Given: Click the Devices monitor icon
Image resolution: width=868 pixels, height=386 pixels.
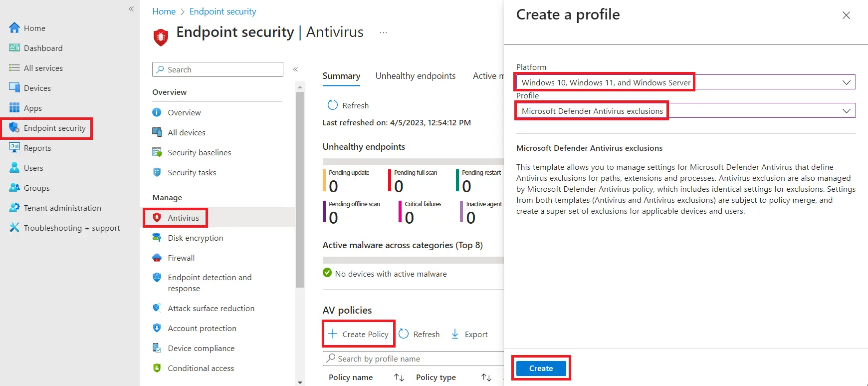Looking at the screenshot, I should pos(14,88).
